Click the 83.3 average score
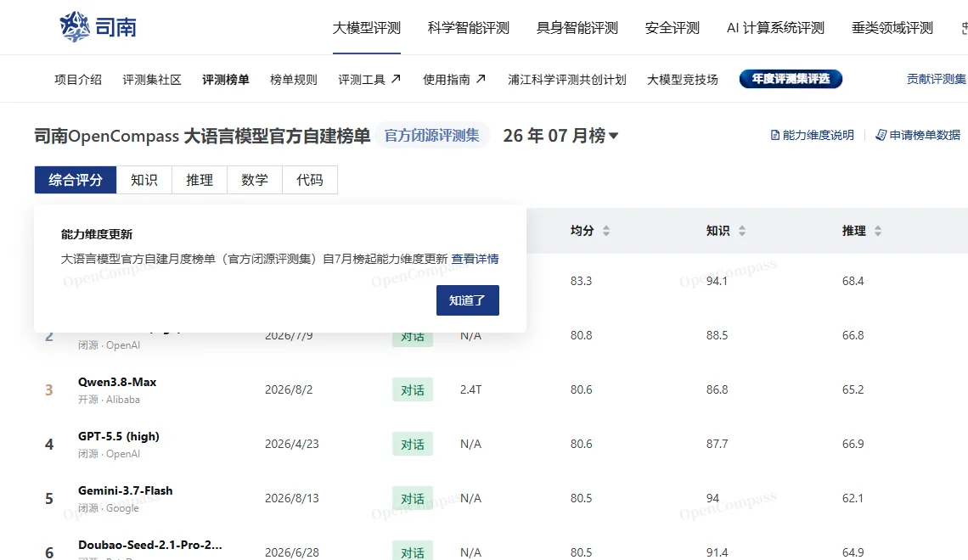This screenshot has width=968, height=560. 581,281
